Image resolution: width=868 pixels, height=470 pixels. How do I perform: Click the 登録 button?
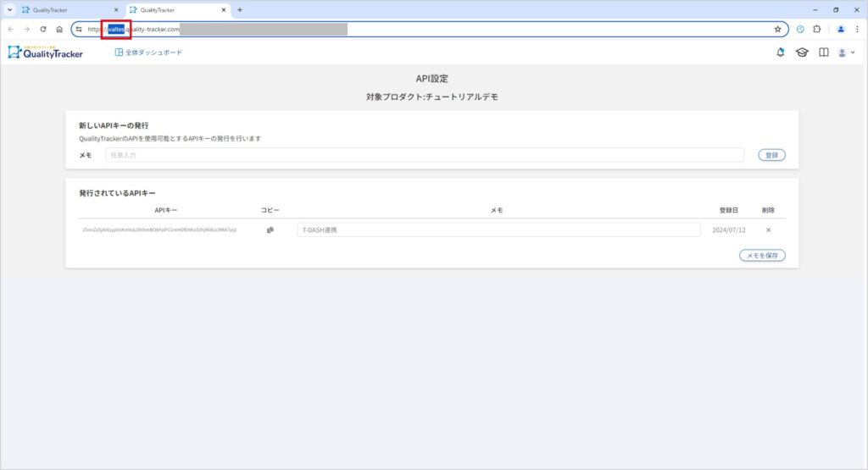pos(771,155)
